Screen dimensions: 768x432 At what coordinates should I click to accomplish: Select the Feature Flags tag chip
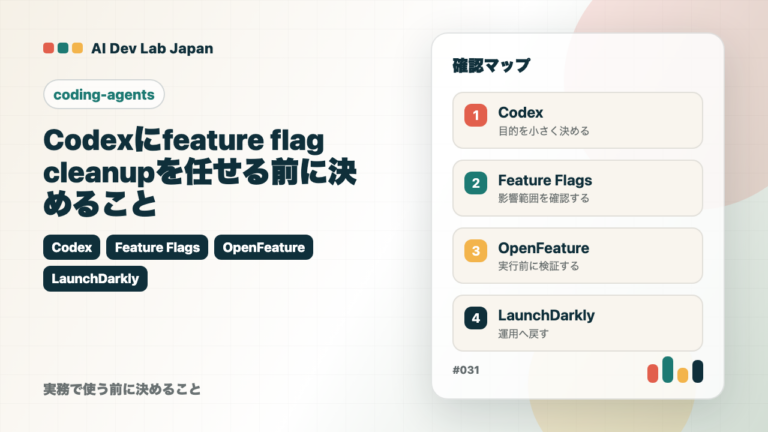[x=157, y=247]
